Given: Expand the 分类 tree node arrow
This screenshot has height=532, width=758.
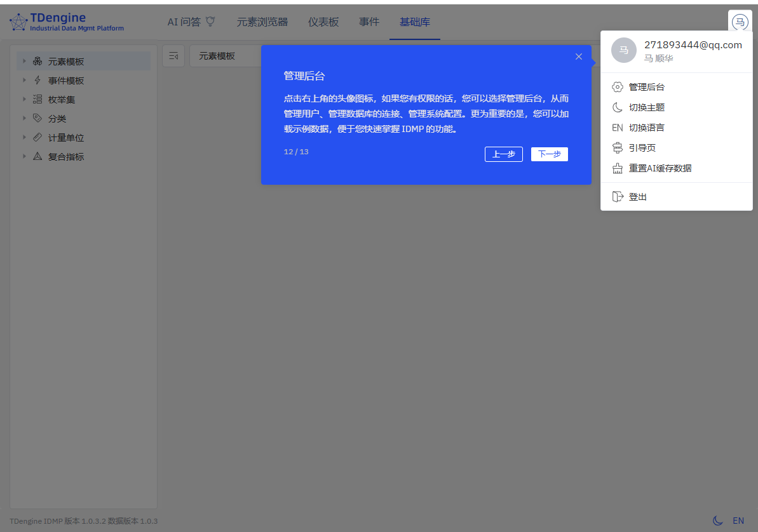Looking at the screenshot, I should [24, 118].
